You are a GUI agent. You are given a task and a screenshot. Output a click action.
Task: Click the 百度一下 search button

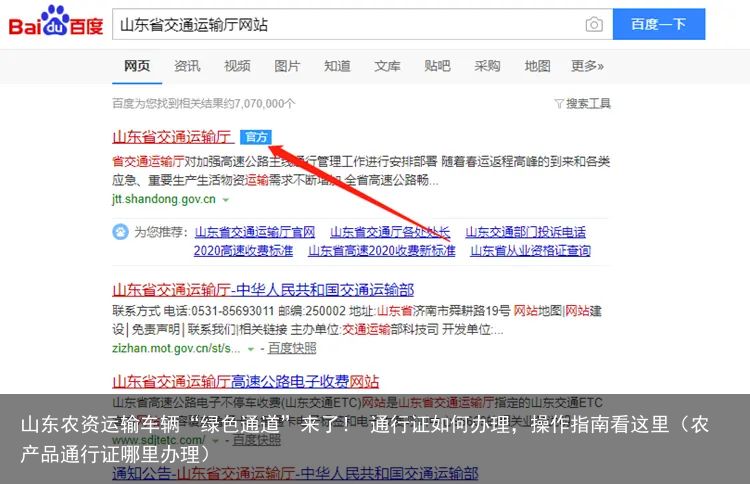pos(659,24)
